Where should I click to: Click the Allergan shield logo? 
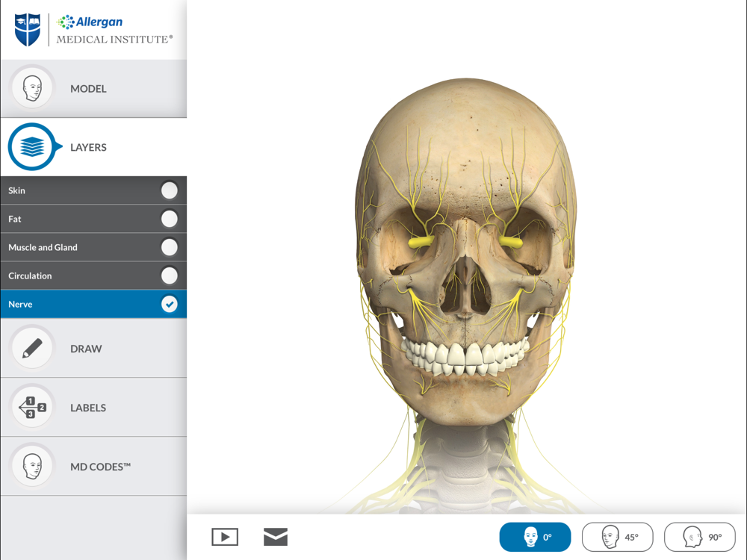coord(28,30)
